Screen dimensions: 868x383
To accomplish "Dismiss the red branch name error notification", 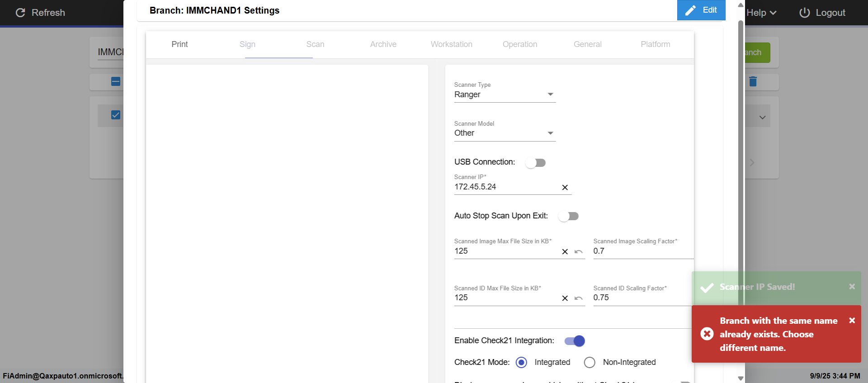I will pos(852,320).
